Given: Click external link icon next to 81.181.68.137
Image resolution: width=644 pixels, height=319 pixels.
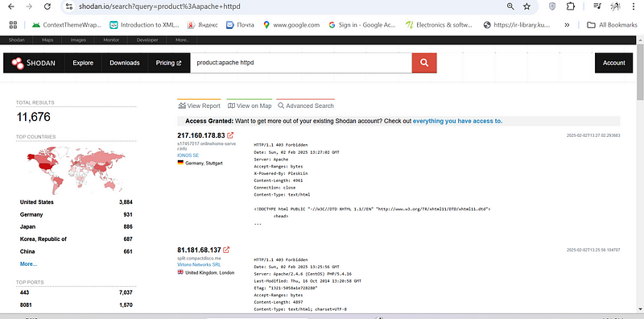Looking at the screenshot, I should point(226,250).
